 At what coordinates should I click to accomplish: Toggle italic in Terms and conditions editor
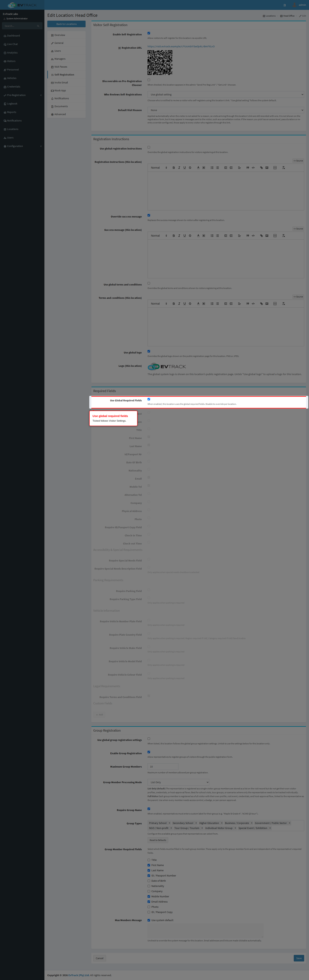[x=179, y=304]
